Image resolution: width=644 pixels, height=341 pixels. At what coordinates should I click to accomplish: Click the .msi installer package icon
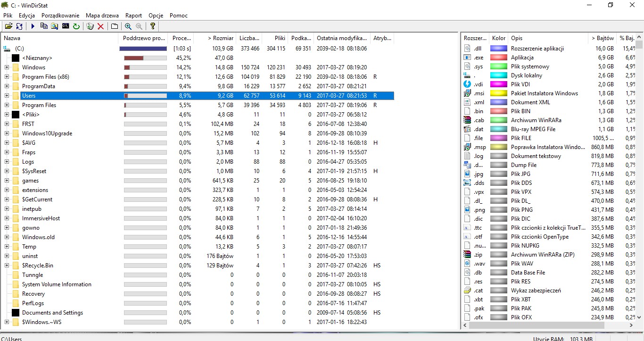468,93
